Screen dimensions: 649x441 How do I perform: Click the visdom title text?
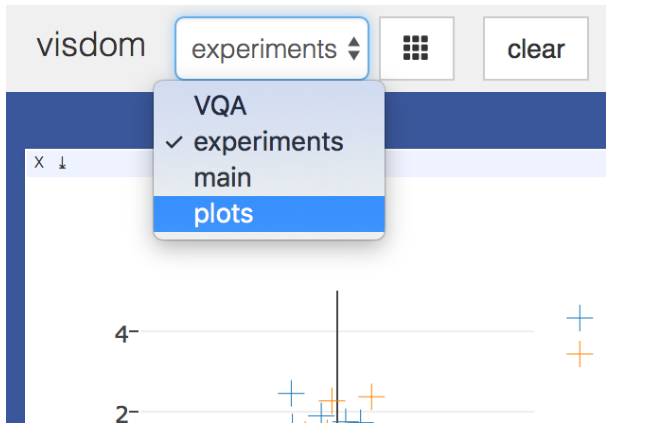(90, 46)
